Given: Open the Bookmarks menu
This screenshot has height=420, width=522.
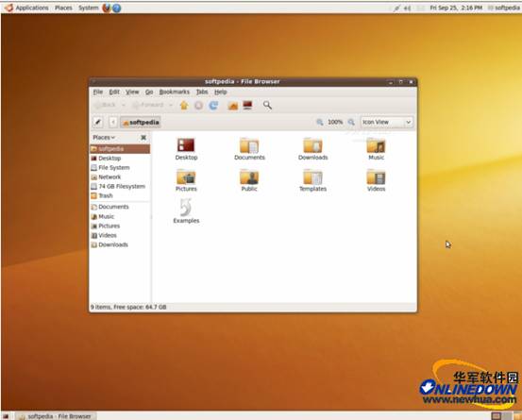Looking at the screenshot, I should tap(175, 92).
